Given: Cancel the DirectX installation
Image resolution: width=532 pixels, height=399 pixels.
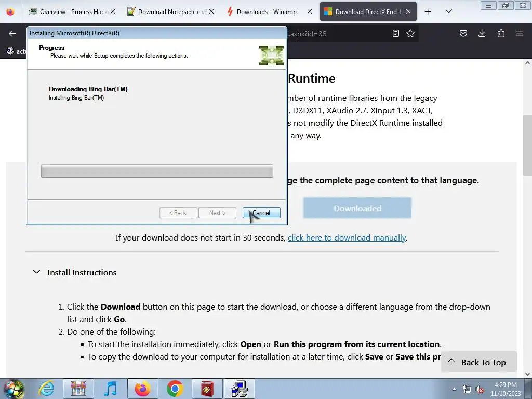Looking at the screenshot, I should pyautogui.click(x=261, y=212).
